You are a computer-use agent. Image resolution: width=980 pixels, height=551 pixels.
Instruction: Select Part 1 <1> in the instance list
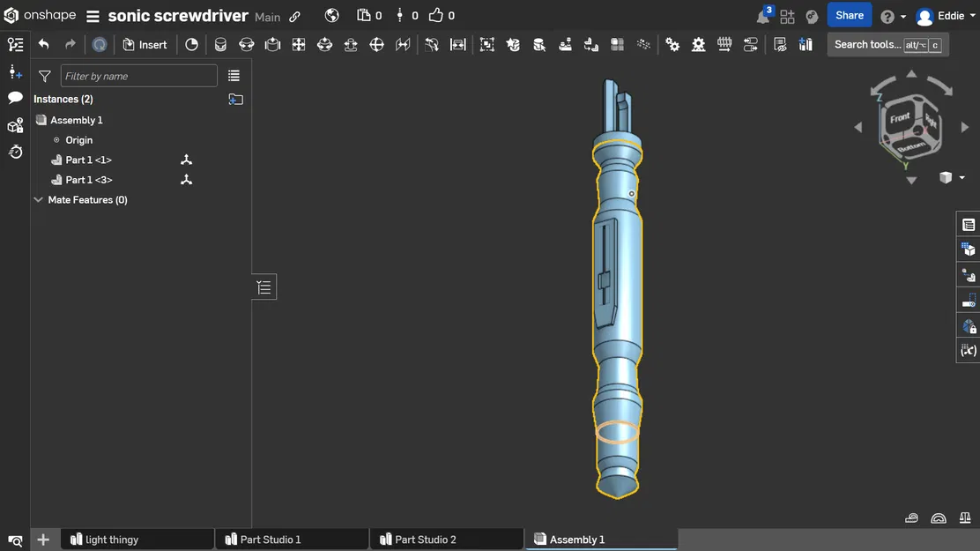coord(89,160)
